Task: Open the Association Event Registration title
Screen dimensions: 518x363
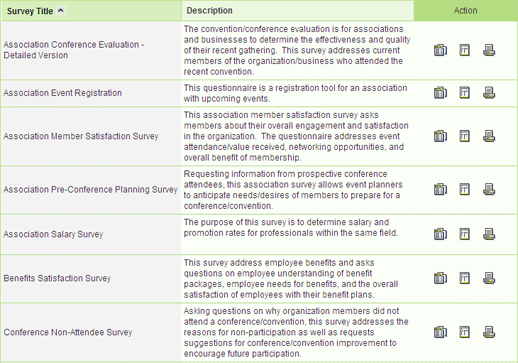Action: click(63, 93)
